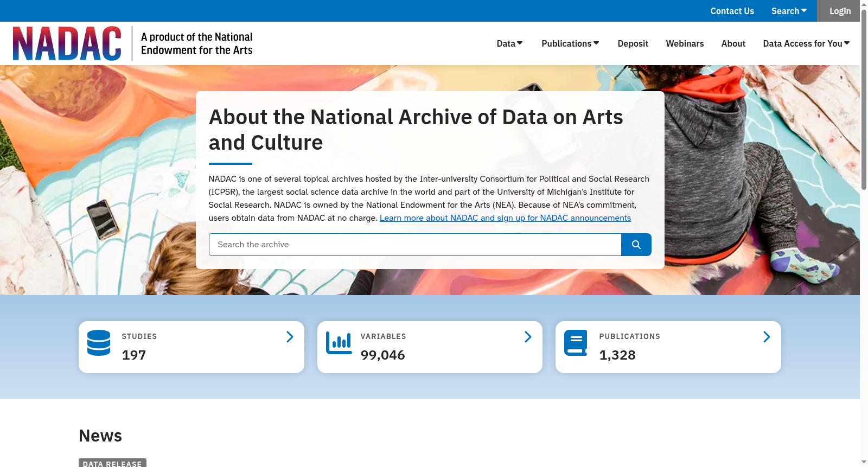Click the magnifier search button
This screenshot has height=467, width=868.
click(636, 245)
